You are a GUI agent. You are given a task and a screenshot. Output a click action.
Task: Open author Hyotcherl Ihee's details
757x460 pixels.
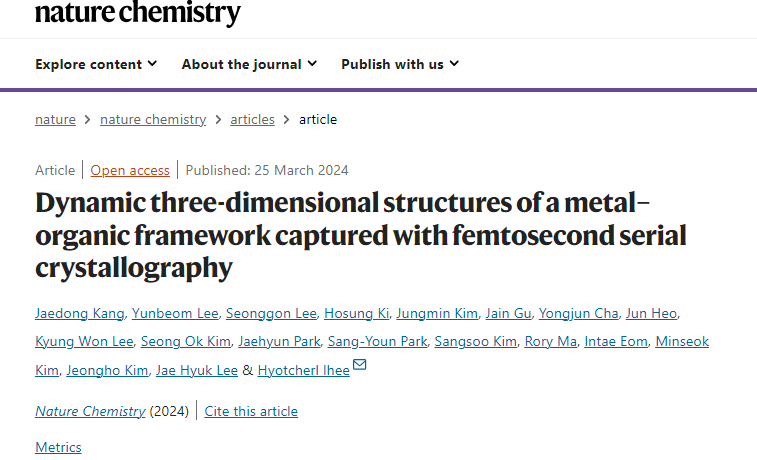click(304, 370)
